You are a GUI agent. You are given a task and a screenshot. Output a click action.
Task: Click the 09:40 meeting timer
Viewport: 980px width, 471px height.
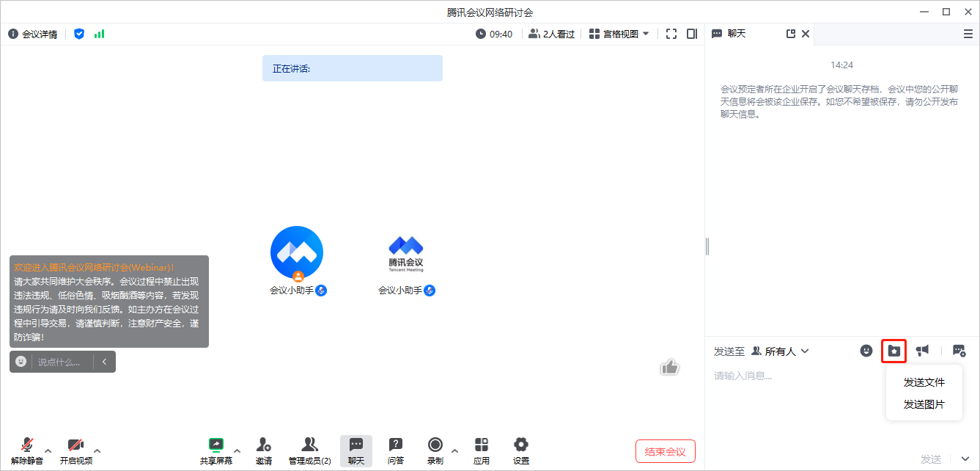(494, 34)
